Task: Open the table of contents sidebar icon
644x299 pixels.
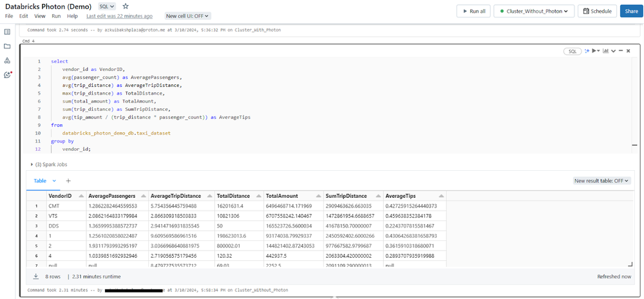Action: pos(7,32)
